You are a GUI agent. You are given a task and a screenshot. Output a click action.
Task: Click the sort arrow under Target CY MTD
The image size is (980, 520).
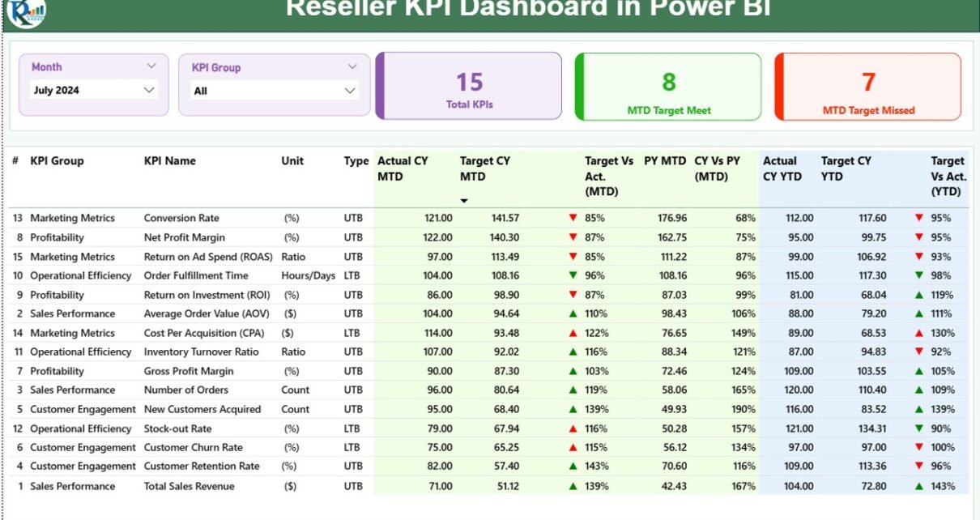click(464, 201)
